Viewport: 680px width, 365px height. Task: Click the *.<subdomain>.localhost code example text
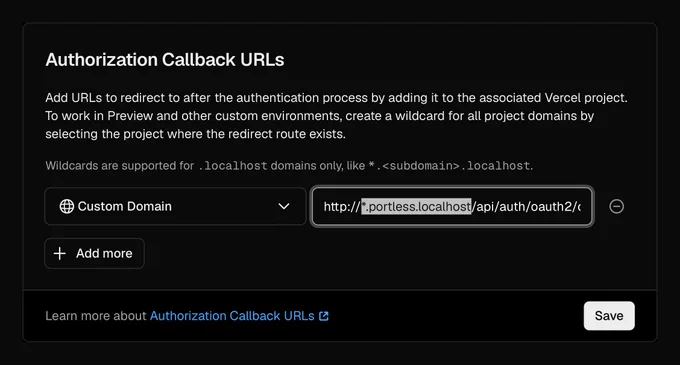point(449,166)
